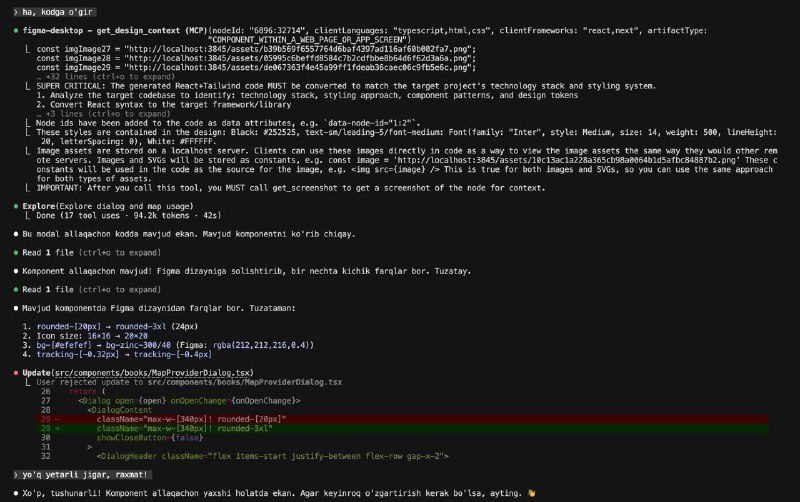Click the 'IMPORTANT: After you call this tool' line

click(291, 188)
